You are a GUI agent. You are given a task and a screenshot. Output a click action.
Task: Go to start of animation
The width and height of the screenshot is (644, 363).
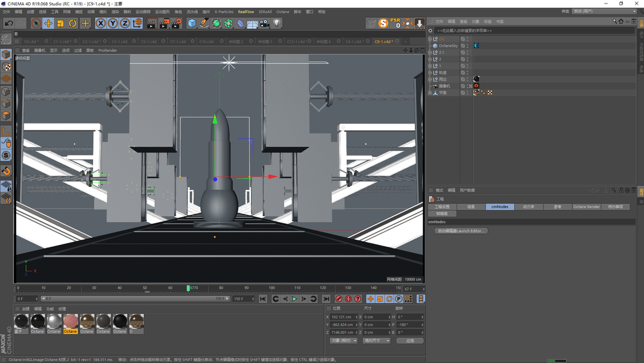(x=263, y=299)
